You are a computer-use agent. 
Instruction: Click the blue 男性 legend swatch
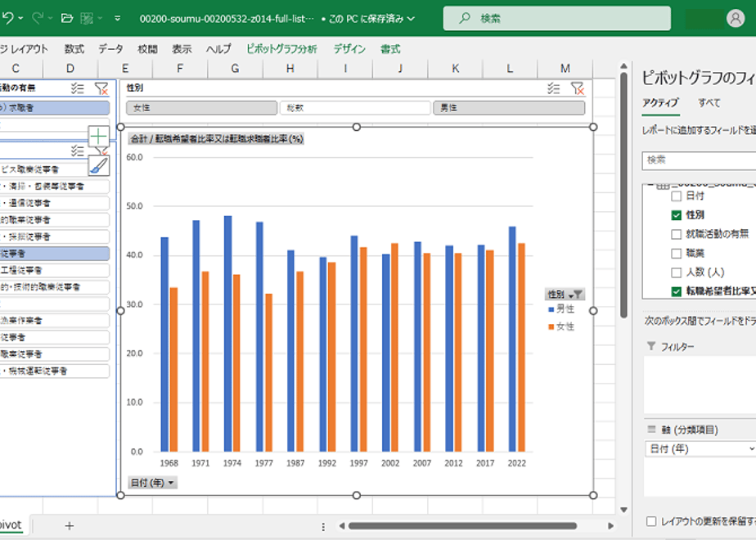(551, 309)
